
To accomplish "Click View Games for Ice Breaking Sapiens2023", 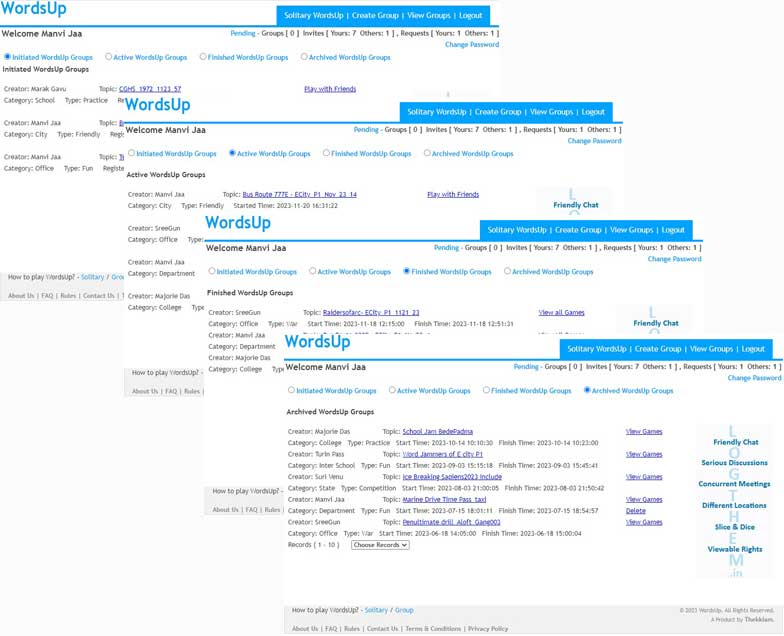I will click(x=644, y=477).
